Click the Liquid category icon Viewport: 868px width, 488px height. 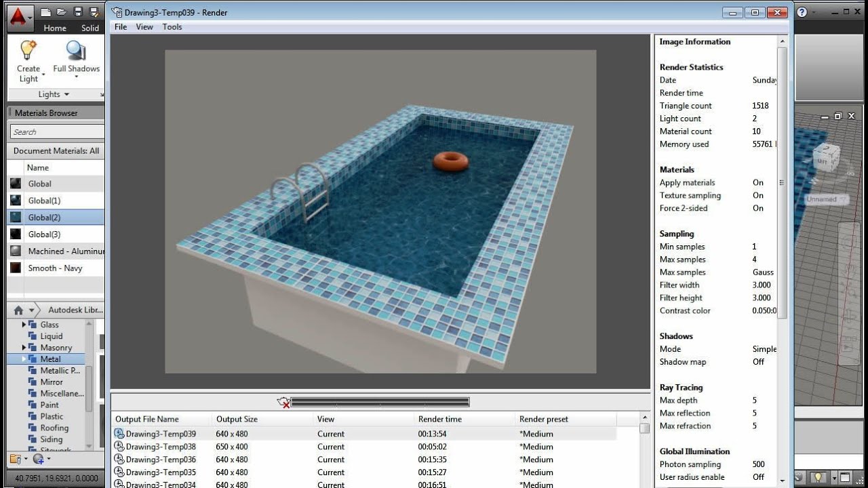click(33, 336)
